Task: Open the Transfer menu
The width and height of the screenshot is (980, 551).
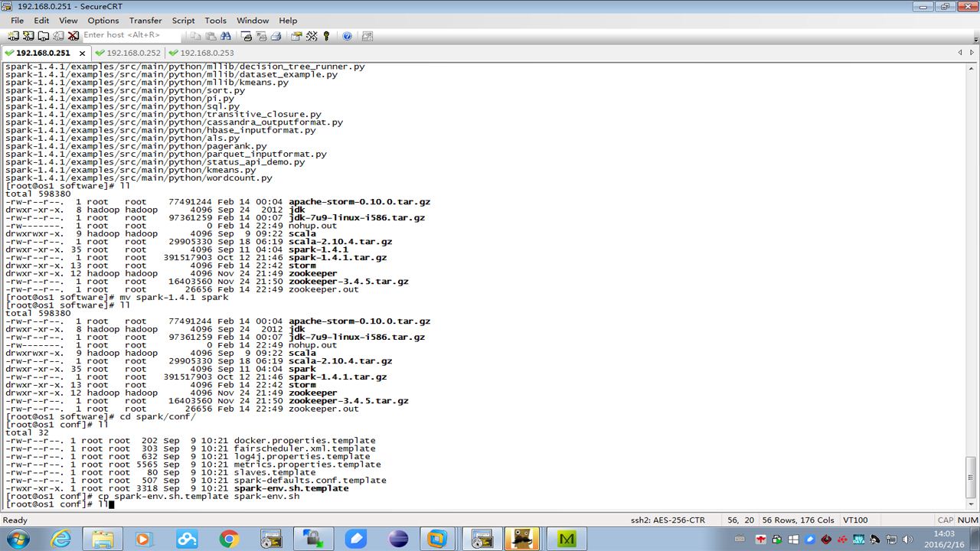Action: [x=145, y=21]
